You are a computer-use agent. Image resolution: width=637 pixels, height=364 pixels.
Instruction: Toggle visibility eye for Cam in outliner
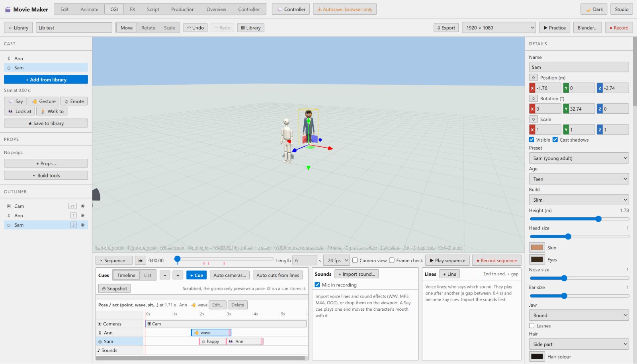click(83, 206)
